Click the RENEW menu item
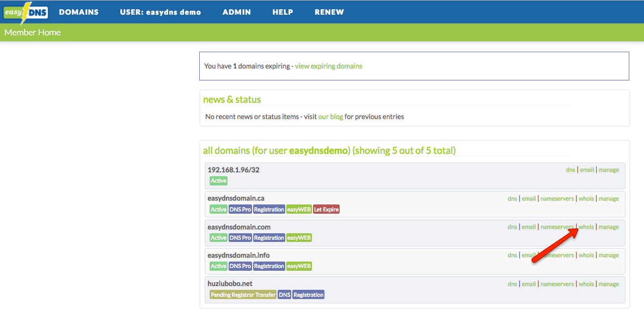 point(329,11)
